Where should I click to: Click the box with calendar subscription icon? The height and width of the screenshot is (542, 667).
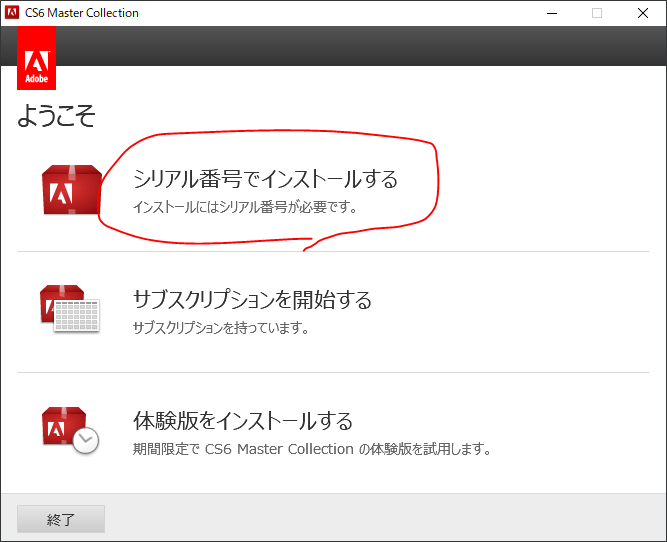(70, 309)
